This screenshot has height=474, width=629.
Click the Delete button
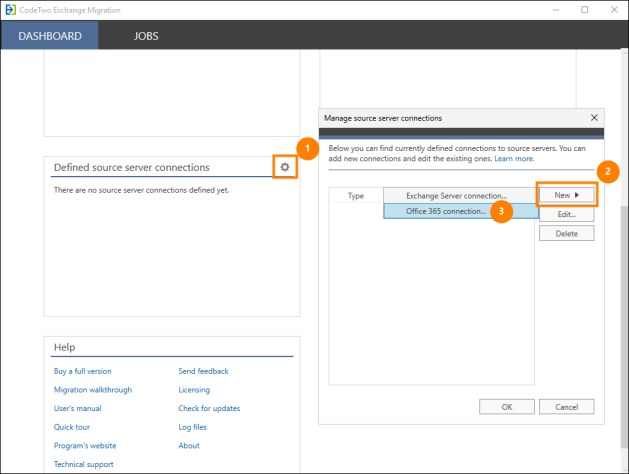(x=566, y=233)
